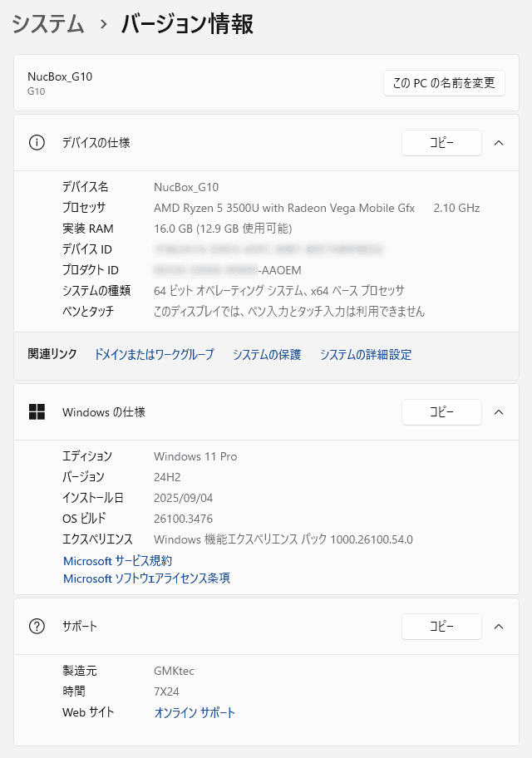This screenshot has width=532, height=758.
Task: Open システムの保護 link
Action: coord(266,354)
